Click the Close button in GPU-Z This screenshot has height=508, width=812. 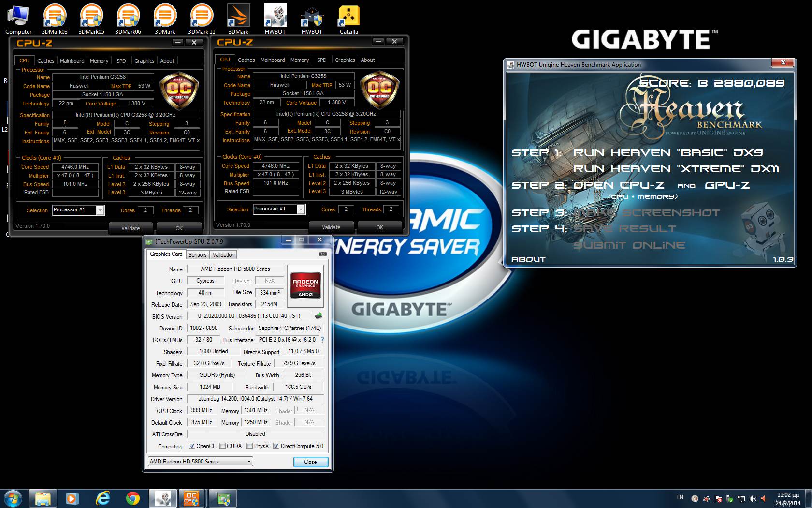point(311,462)
